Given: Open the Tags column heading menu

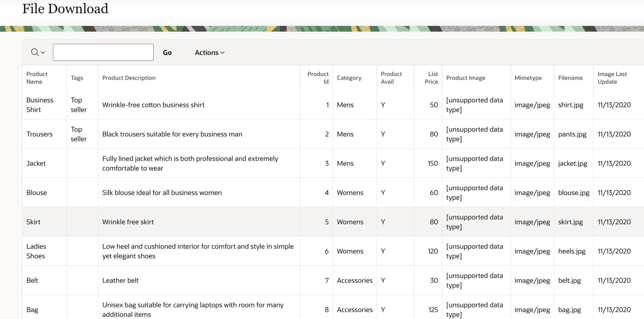Looking at the screenshot, I should point(77,78).
